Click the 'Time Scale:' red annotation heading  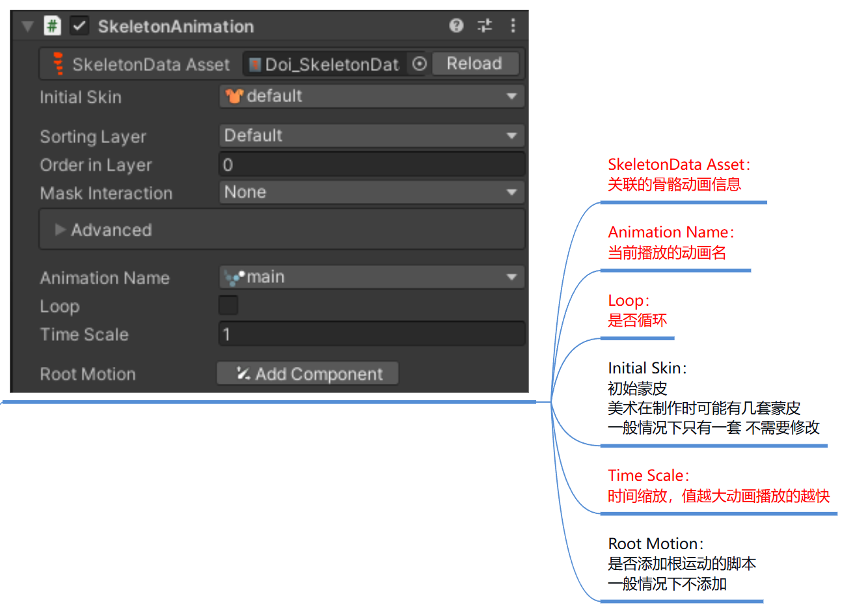tap(649, 476)
